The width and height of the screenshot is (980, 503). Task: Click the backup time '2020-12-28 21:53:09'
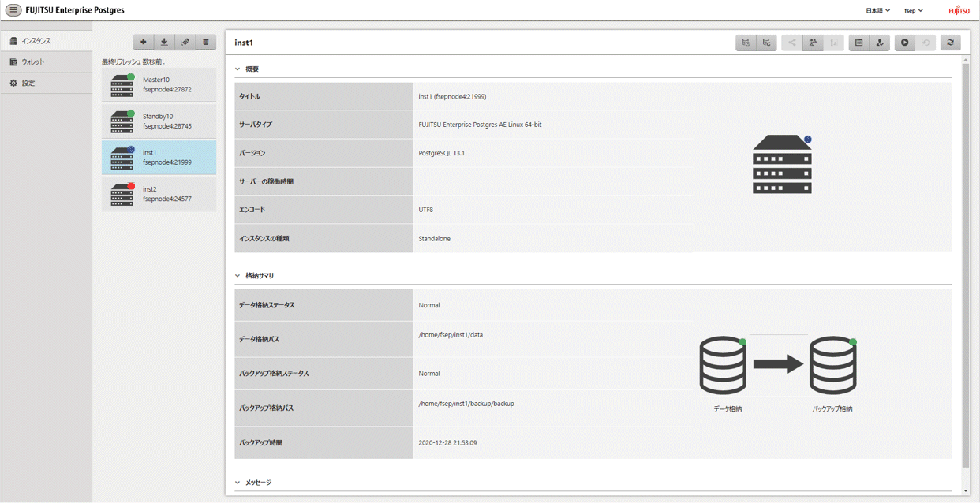[447, 443]
